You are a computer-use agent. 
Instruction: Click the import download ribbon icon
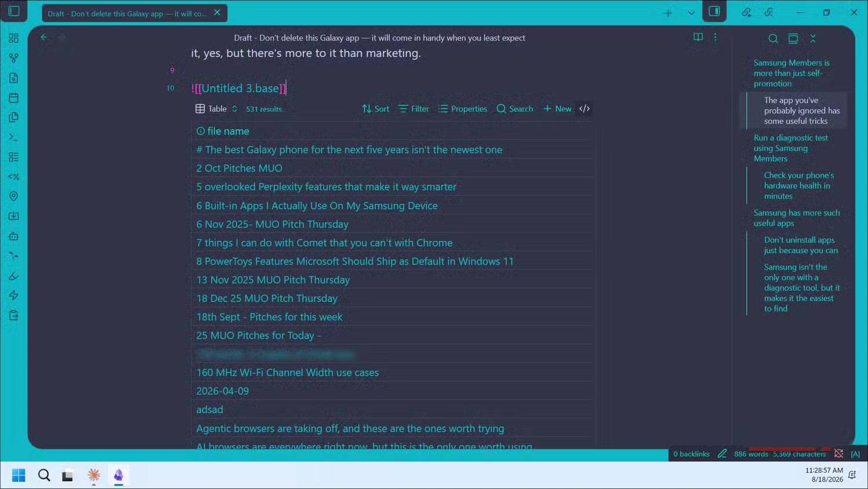click(x=14, y=216)
